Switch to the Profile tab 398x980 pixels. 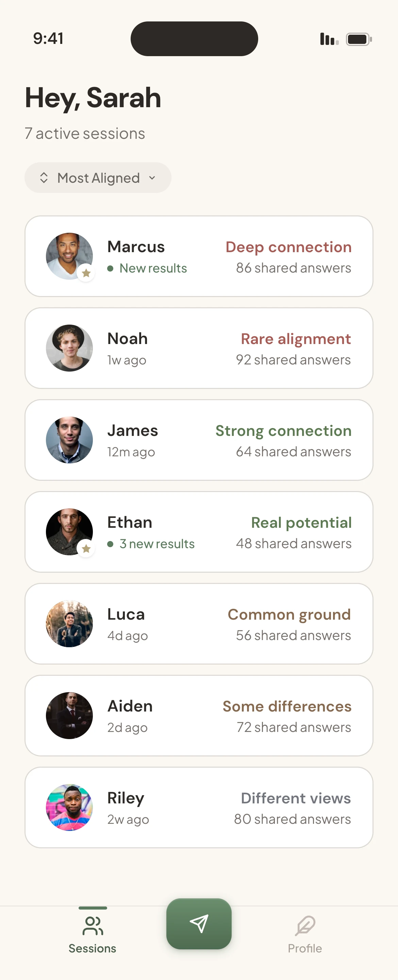[x=305, y=934]
